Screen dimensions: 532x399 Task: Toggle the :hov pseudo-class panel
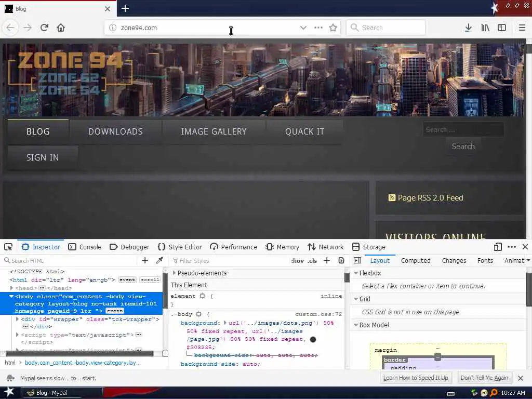click(298, 261)
